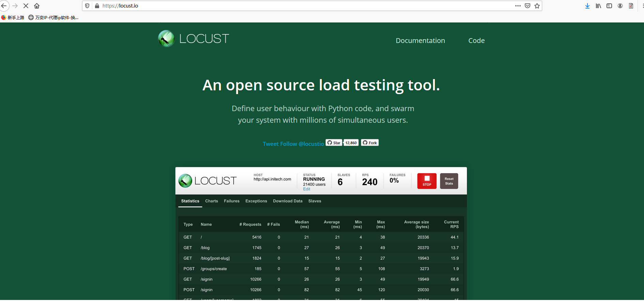Switch to the Failures tab

click(232, 201)
